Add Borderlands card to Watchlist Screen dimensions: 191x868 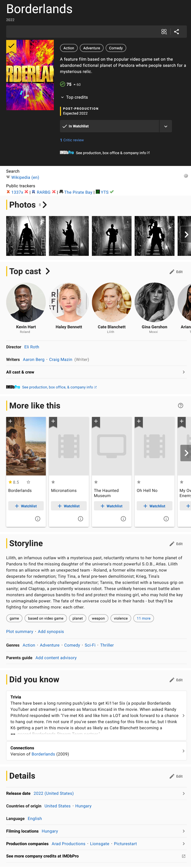coord(26,506)
